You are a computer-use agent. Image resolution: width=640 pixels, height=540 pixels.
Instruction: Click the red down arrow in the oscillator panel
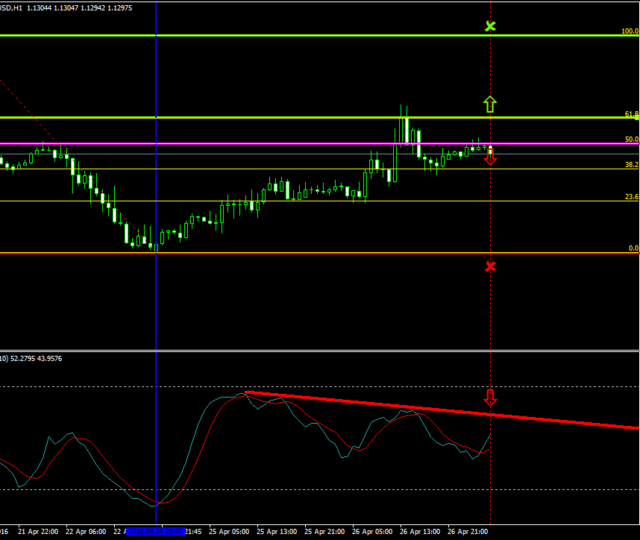[490, 397]
